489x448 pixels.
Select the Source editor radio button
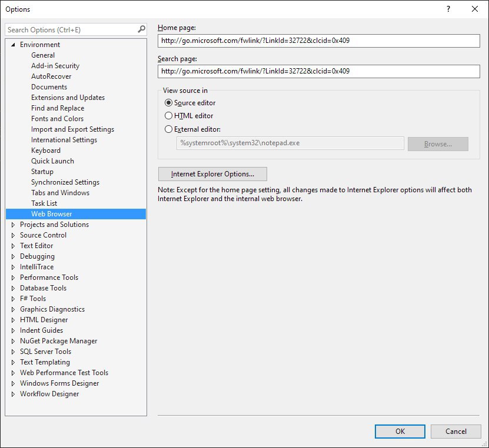[x=168, y=102]
